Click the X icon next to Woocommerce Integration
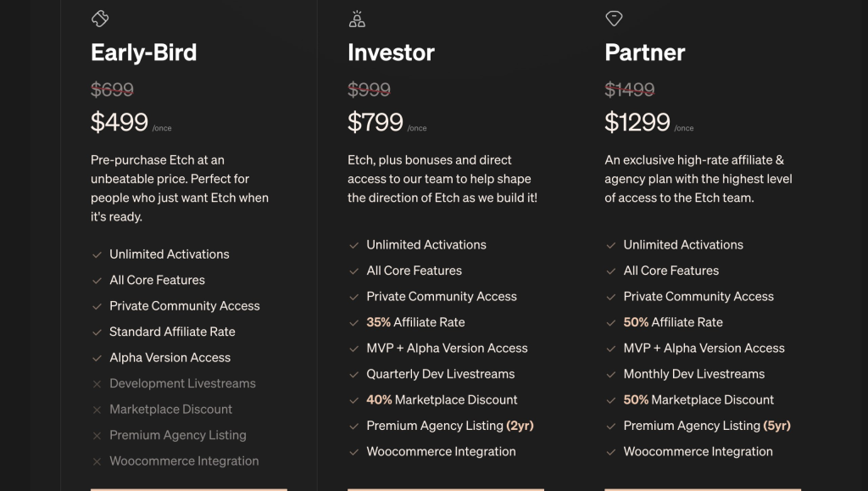 97,461
